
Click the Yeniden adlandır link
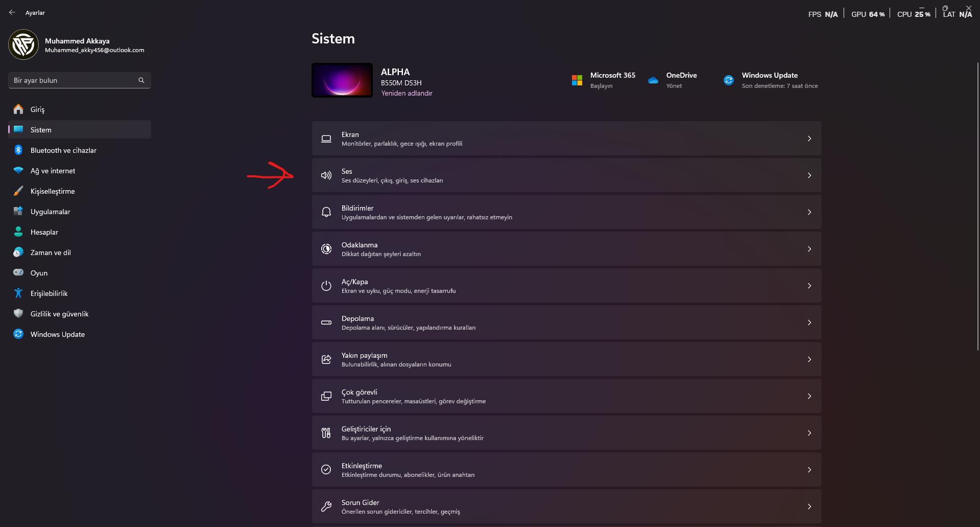coord(407,93)
